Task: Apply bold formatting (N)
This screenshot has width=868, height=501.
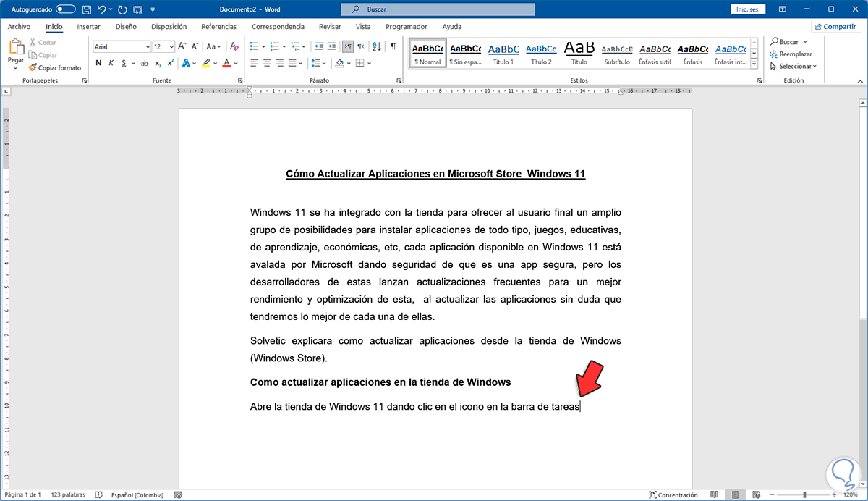Action: (x=98, y=63)
